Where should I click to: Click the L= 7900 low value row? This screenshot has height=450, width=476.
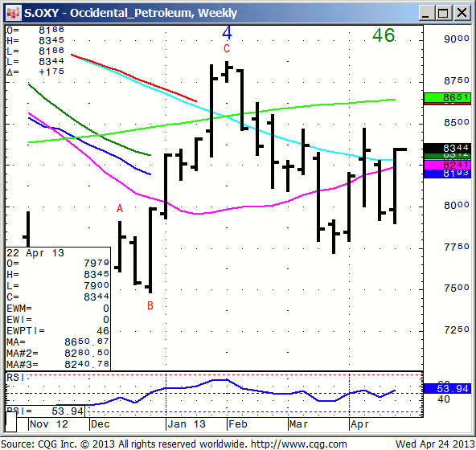pyautogui.click(x=58, y=285)
